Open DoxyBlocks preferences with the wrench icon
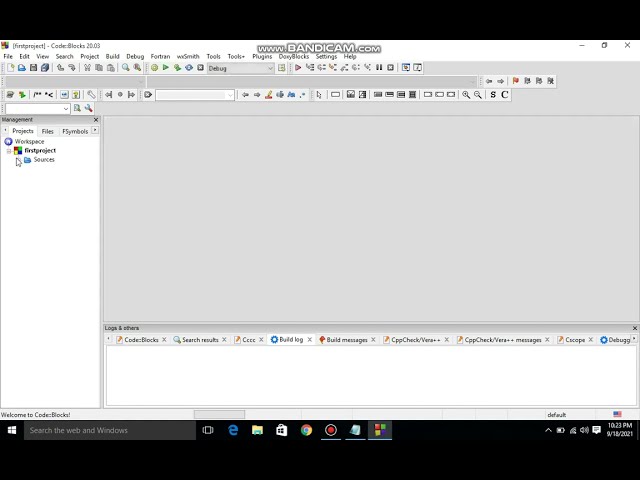 click(x=91, y=95)
